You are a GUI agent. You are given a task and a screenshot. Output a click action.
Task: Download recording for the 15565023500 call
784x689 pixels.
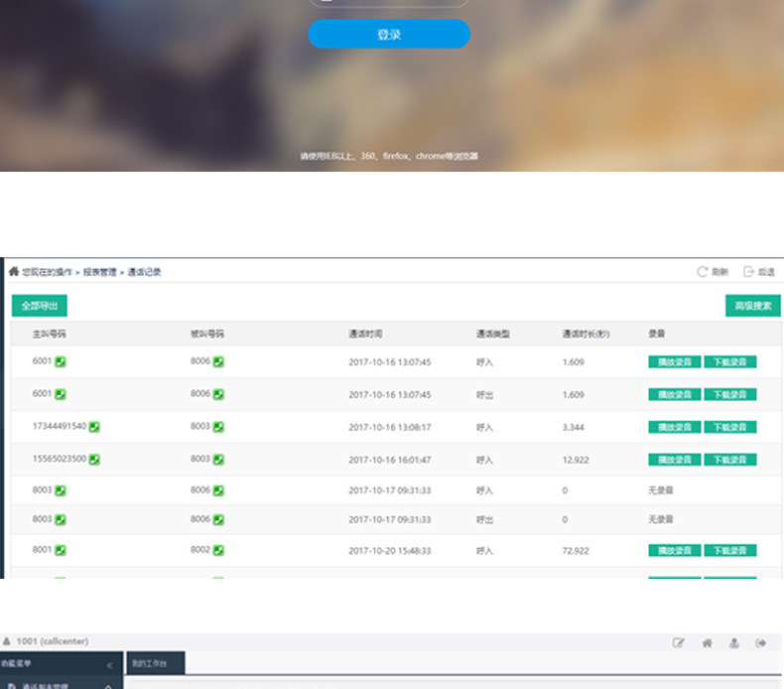click(x=730, y=460)
